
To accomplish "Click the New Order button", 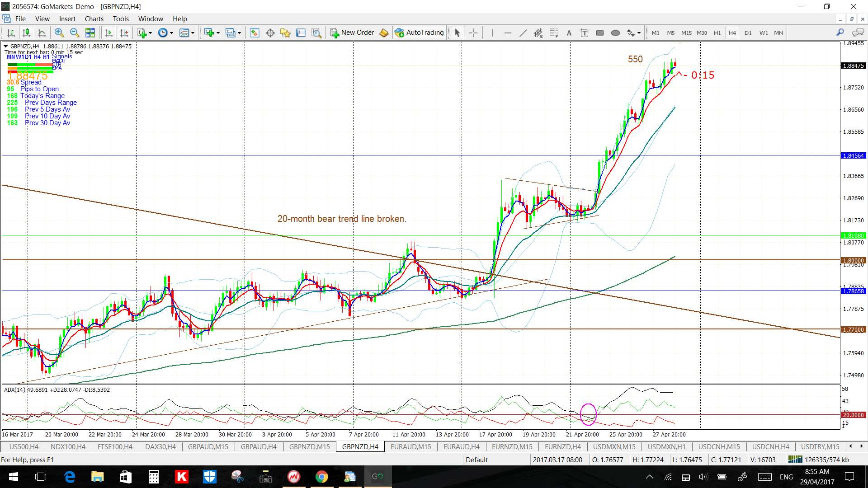I will 352,33.
